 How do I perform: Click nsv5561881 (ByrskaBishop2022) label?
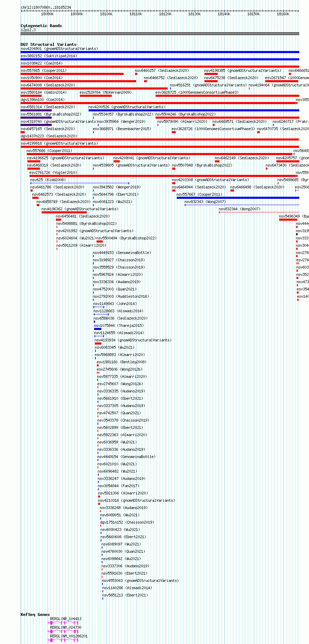tap(51, 114)
